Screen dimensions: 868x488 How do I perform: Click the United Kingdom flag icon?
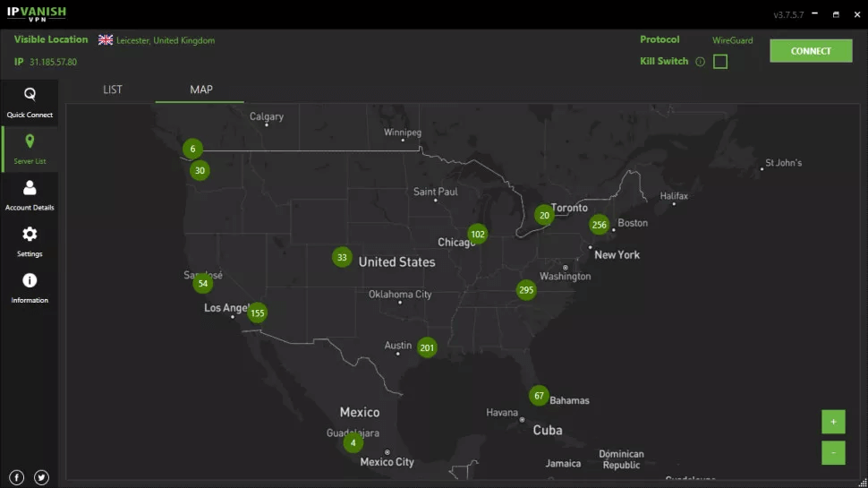point(106,40)
